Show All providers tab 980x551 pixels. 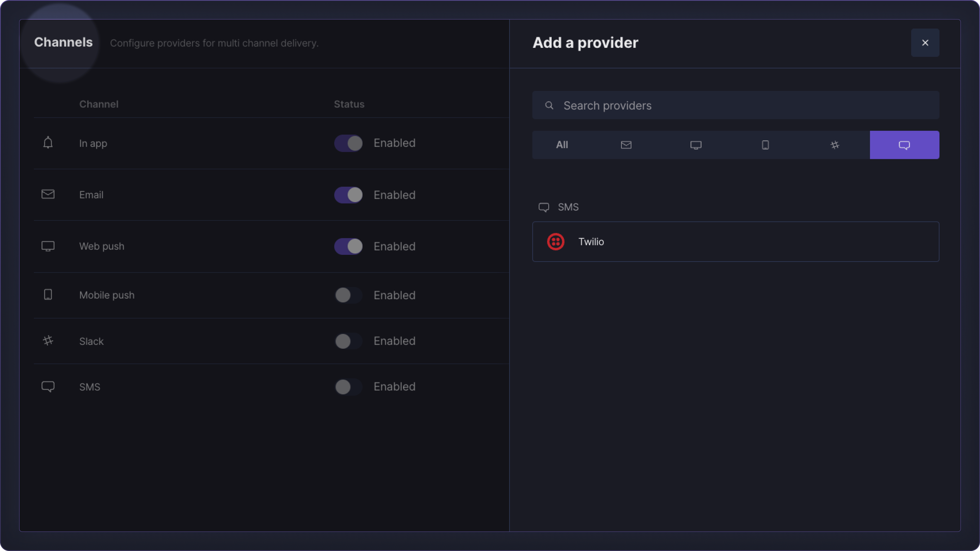tap(562, 145)
